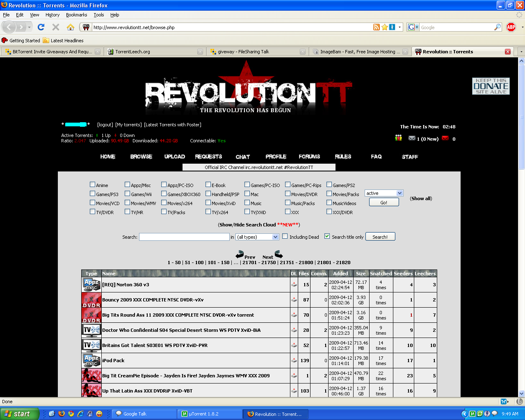Viewport: 525px width, 420px height.
Task: Open the iPod Pack torrent link
Action: point(113,361)
